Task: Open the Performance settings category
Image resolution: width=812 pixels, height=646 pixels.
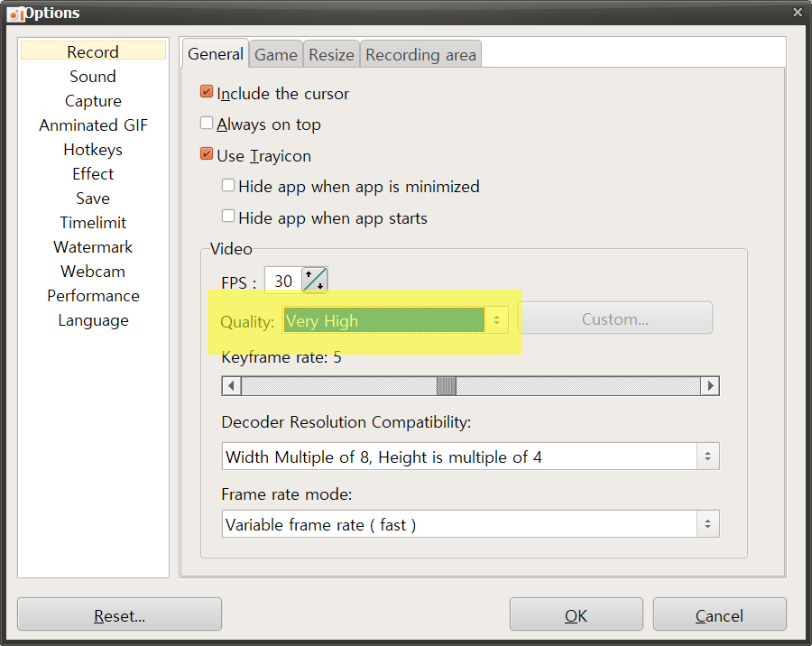Action: 93,295
